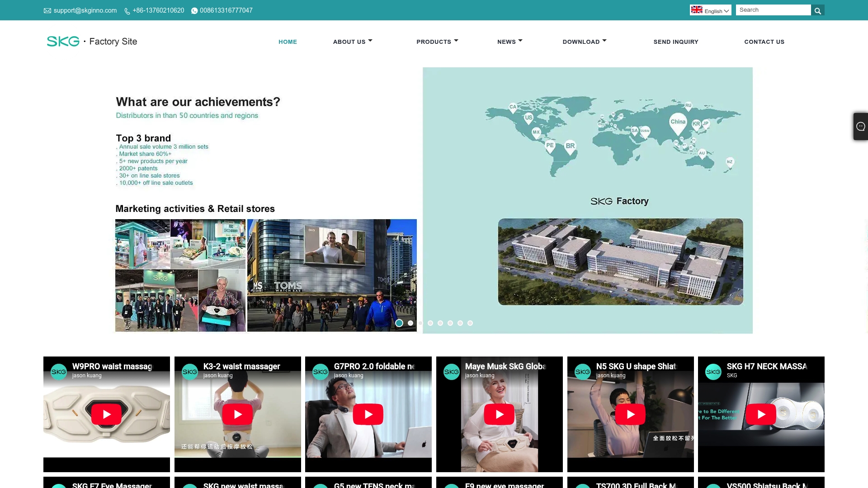868x488 pixels.
Task: Go to the HOME menu item
Action: (288, 42)
